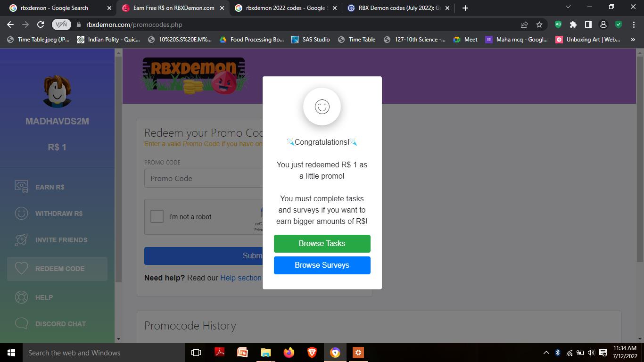
Task: Open the Extensions puzzle icon
Action: [573, 25]
